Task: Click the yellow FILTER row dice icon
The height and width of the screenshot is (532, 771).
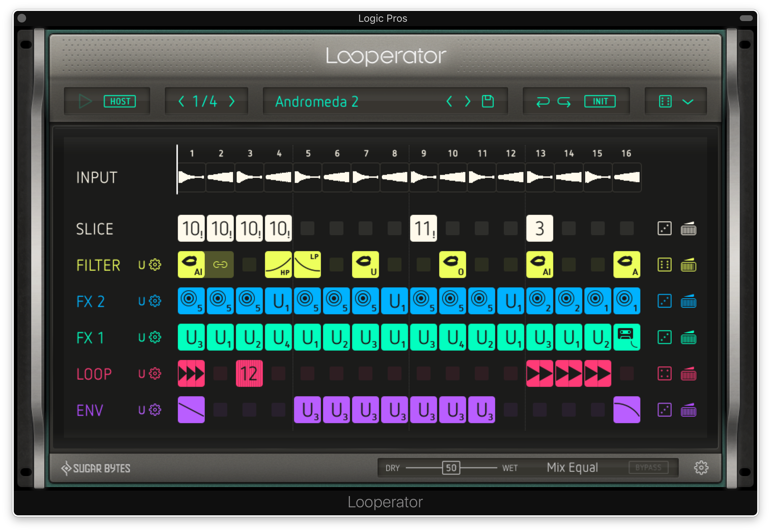Action: click(665, 265)
